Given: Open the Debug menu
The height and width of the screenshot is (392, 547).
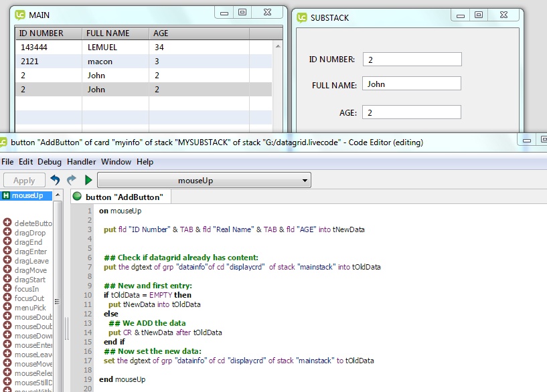Looking at the screenshot, I should (49, 162).
